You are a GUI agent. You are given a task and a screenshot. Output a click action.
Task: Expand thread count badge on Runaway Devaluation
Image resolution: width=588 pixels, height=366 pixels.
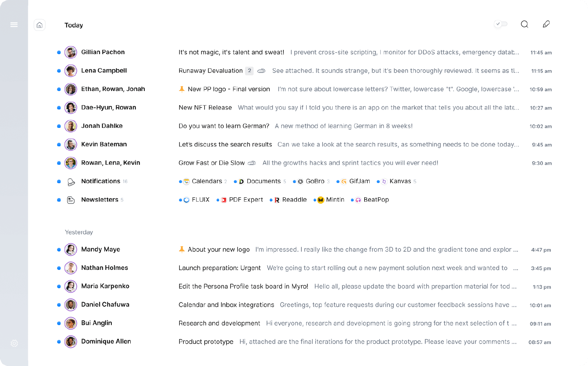click(x=249, y=71)
